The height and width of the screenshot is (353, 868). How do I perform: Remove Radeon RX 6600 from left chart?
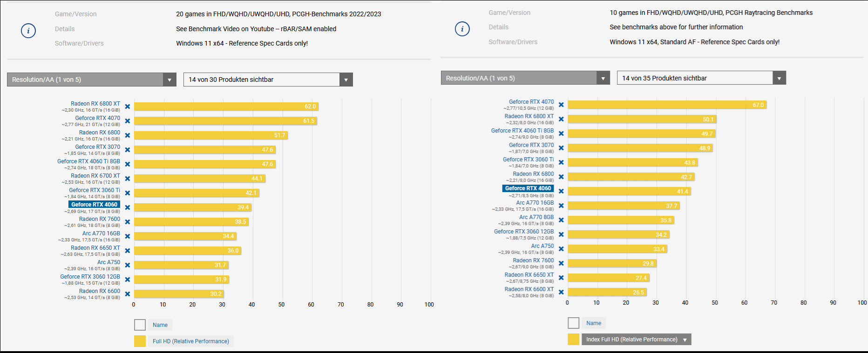[128, 294]
